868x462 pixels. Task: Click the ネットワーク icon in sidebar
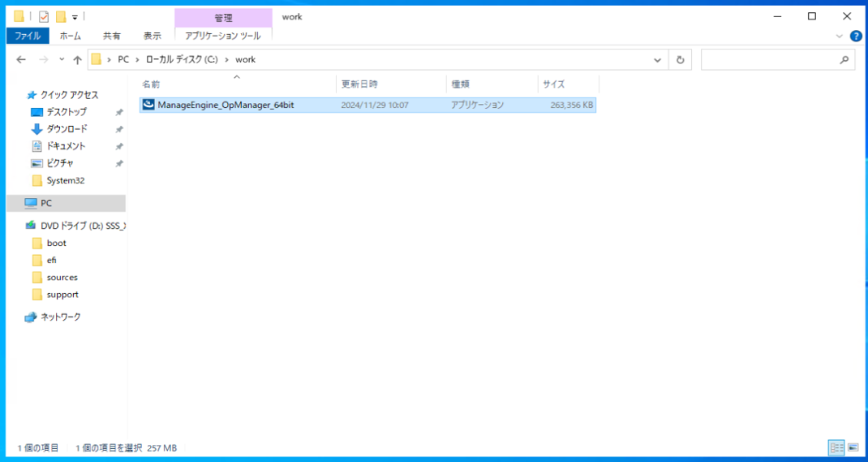click(31, 317)
